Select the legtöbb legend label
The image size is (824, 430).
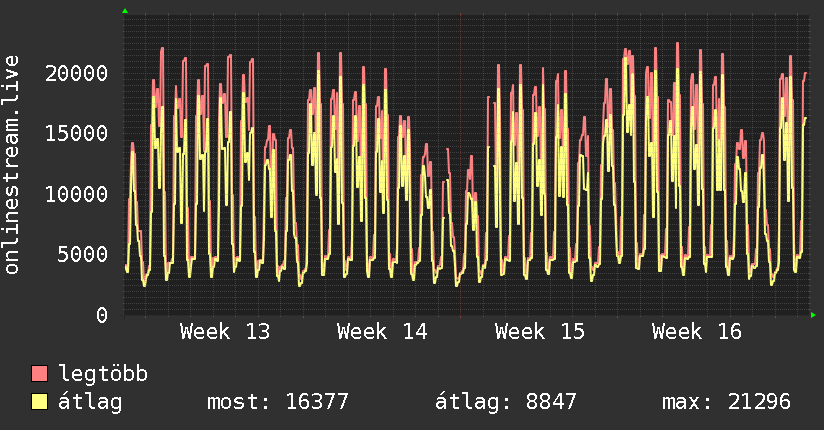pos(103,374)
